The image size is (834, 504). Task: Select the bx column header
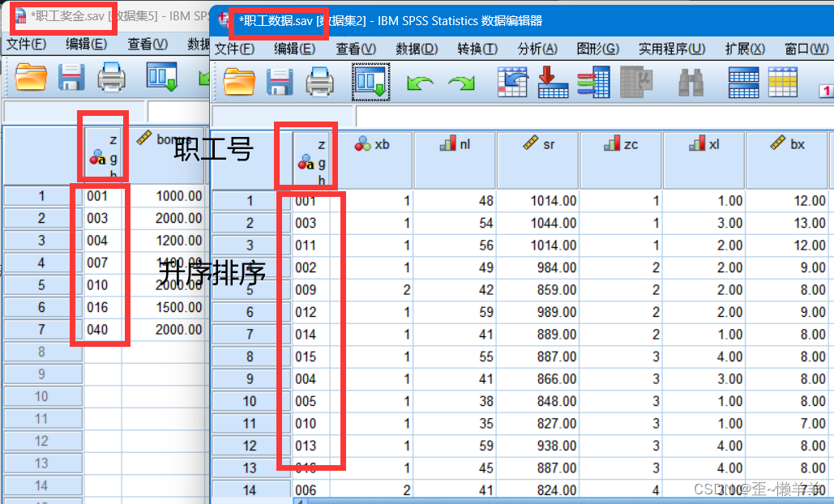tap(787, 160)
